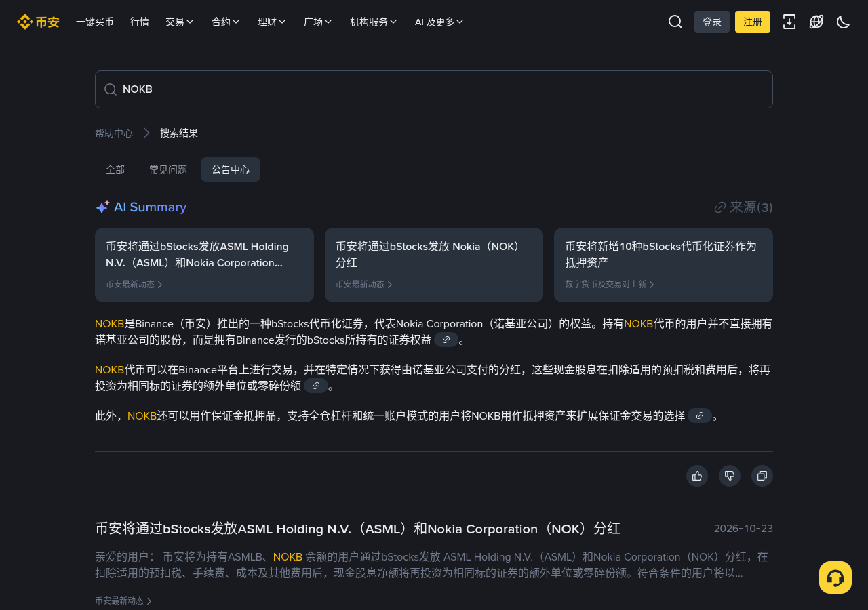868x610 pixels.
Task: Open the 一键买币 menu item
Action: coord(95,22)
